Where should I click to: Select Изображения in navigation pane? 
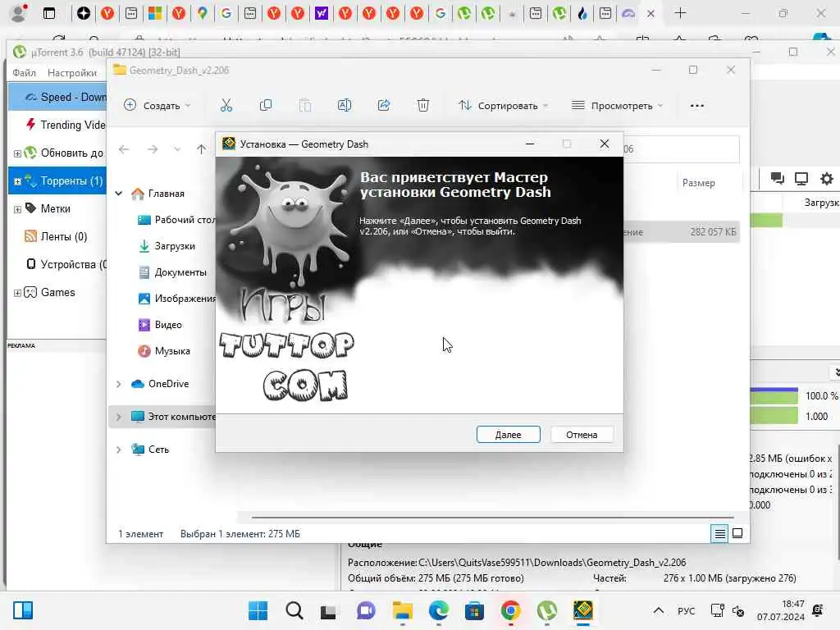pos(177,299)
